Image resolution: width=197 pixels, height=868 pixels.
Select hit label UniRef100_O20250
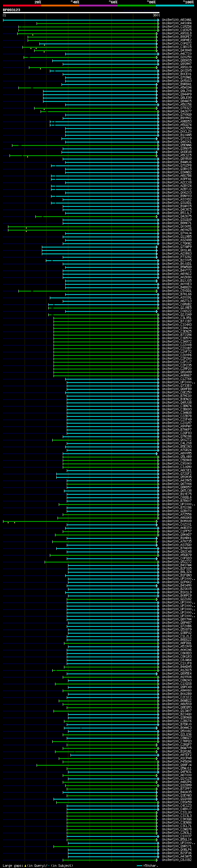tap(176, 57)
